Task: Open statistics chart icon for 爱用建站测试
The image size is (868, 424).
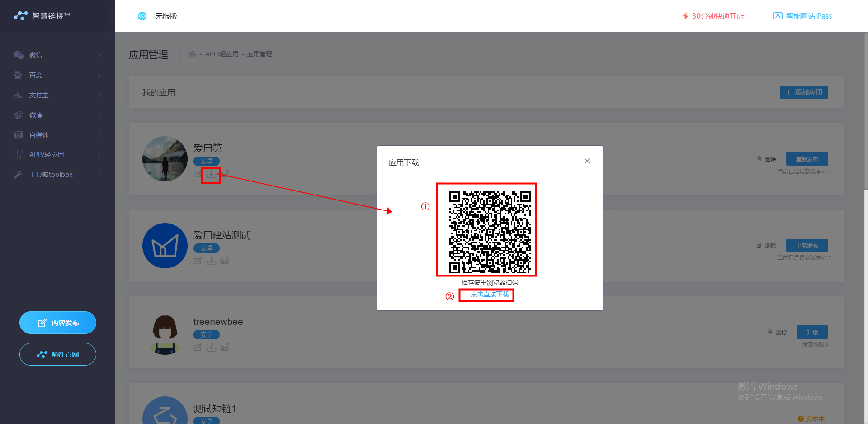Action: click(x=225, y=261)
